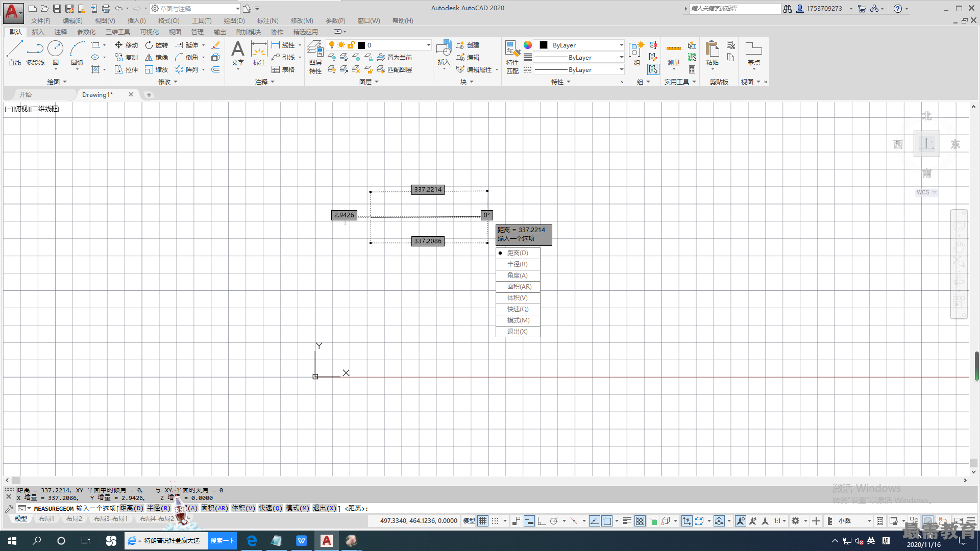
Task: Click the Scale (缩放) tool
Action: 156,69
